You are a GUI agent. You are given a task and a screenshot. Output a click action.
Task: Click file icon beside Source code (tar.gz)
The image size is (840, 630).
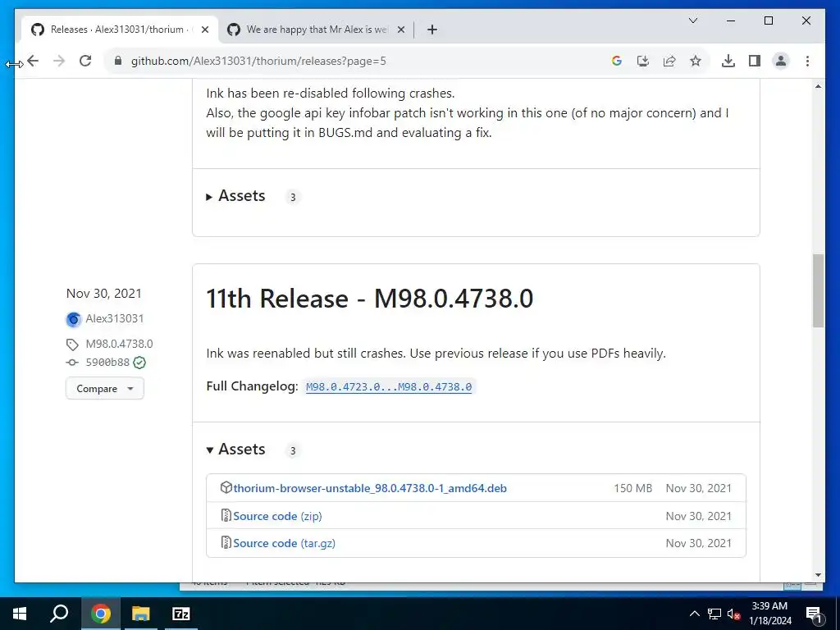tap(226, 543)
